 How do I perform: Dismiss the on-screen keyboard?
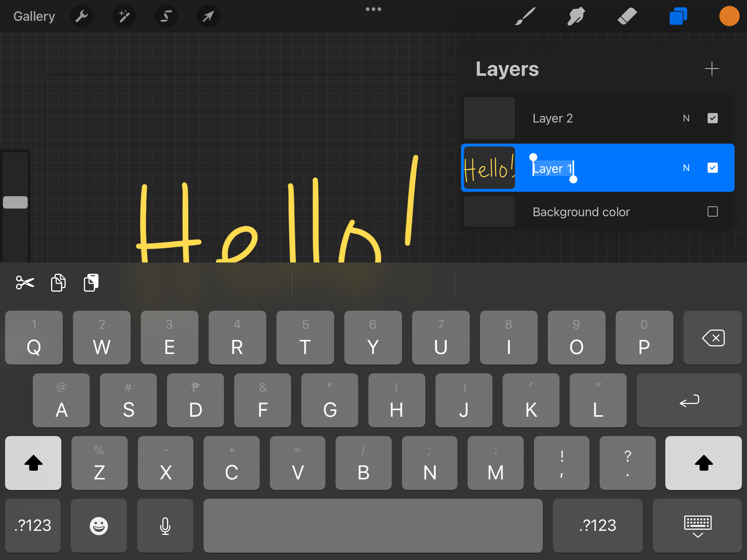[x=697, y=526]
